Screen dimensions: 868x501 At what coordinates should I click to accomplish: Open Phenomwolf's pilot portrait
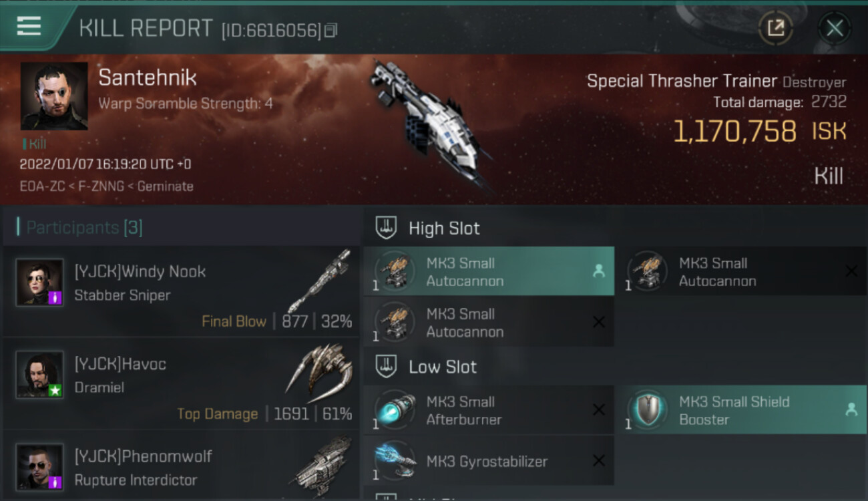point(40,467)
